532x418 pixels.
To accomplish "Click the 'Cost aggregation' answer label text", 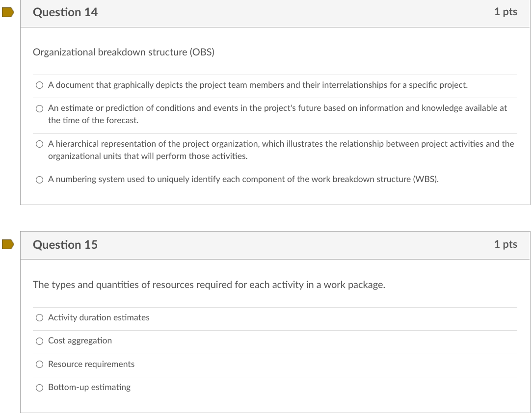I will click(80, 340).
